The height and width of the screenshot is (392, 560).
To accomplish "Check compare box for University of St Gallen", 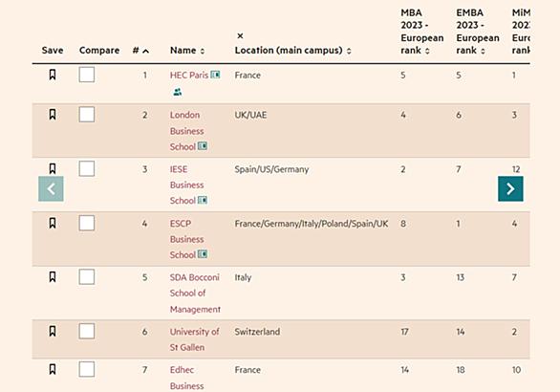I will point(87,331).
